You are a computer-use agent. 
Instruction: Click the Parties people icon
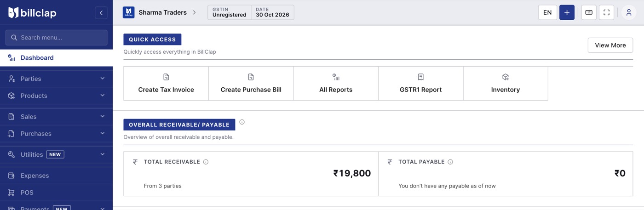(x=11, y=79)
